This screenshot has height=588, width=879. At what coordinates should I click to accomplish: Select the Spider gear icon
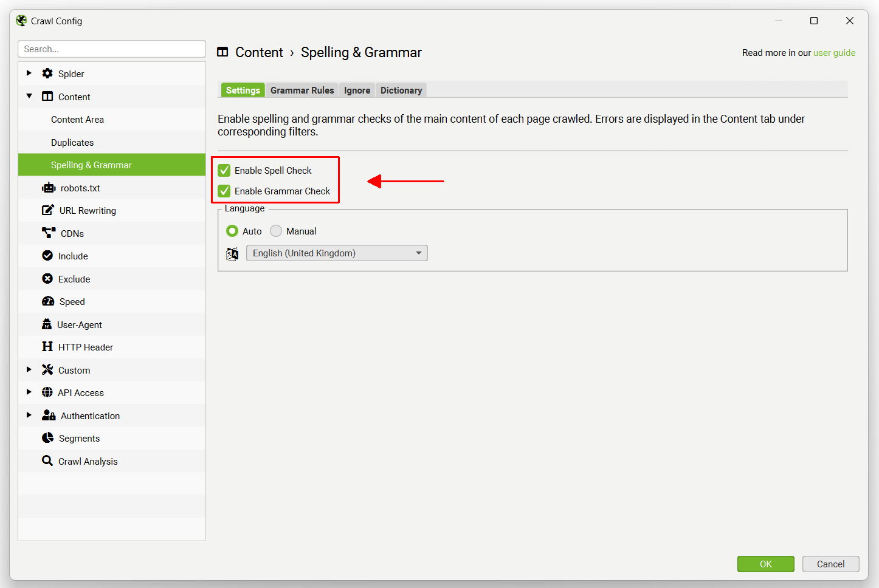point(47,73)
